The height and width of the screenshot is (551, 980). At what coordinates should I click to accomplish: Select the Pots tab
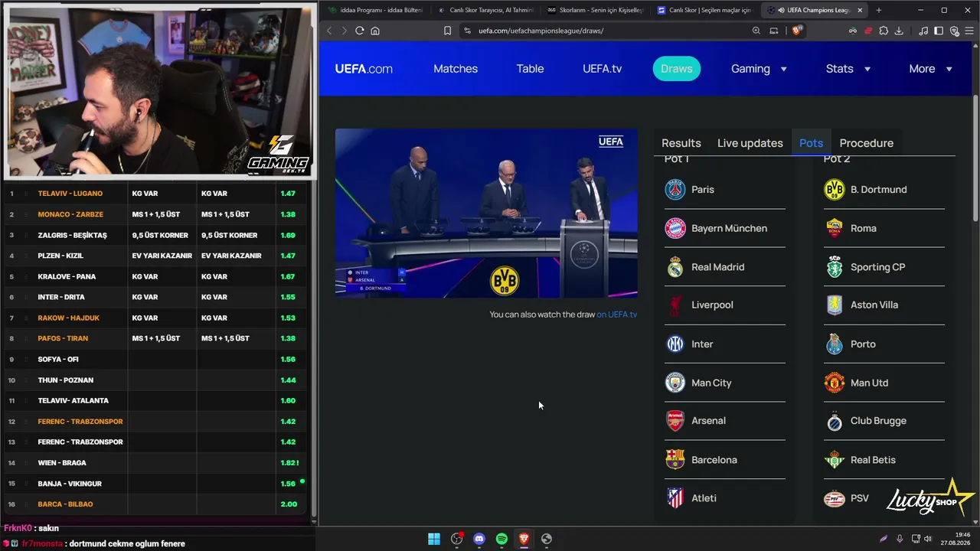(811, 143)
